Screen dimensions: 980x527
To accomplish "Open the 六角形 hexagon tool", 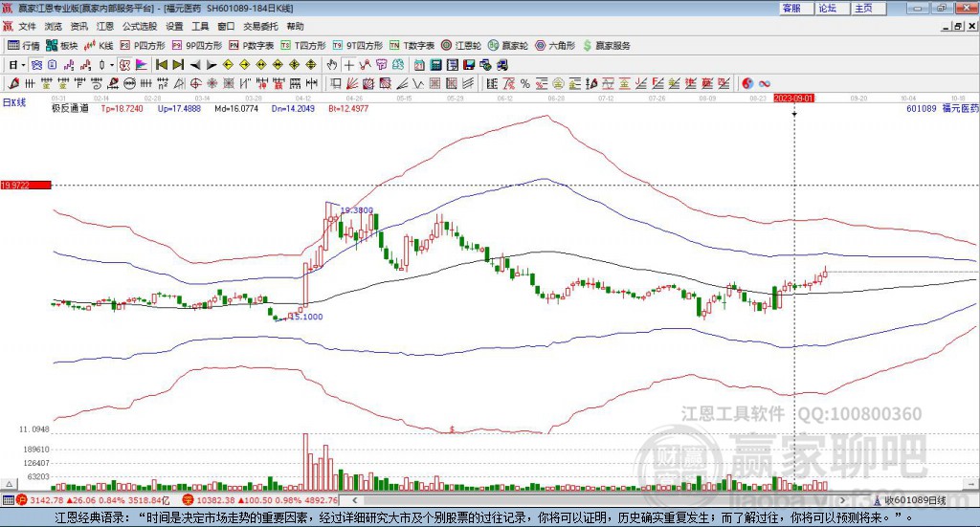I will point(555,46).
